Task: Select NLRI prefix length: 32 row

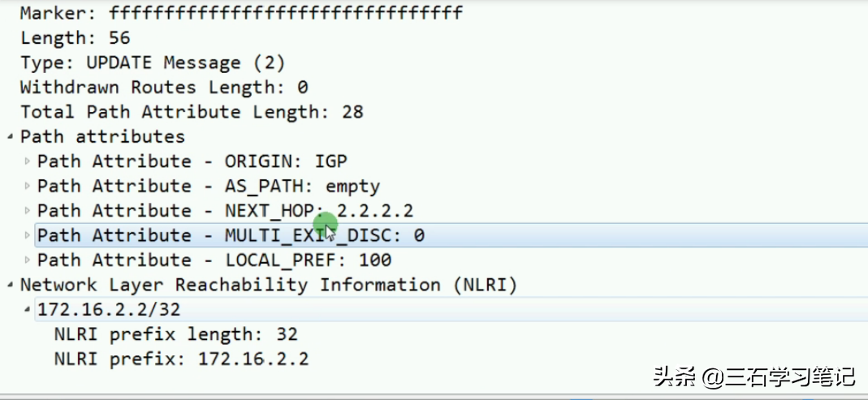Action: click(176, 334)
